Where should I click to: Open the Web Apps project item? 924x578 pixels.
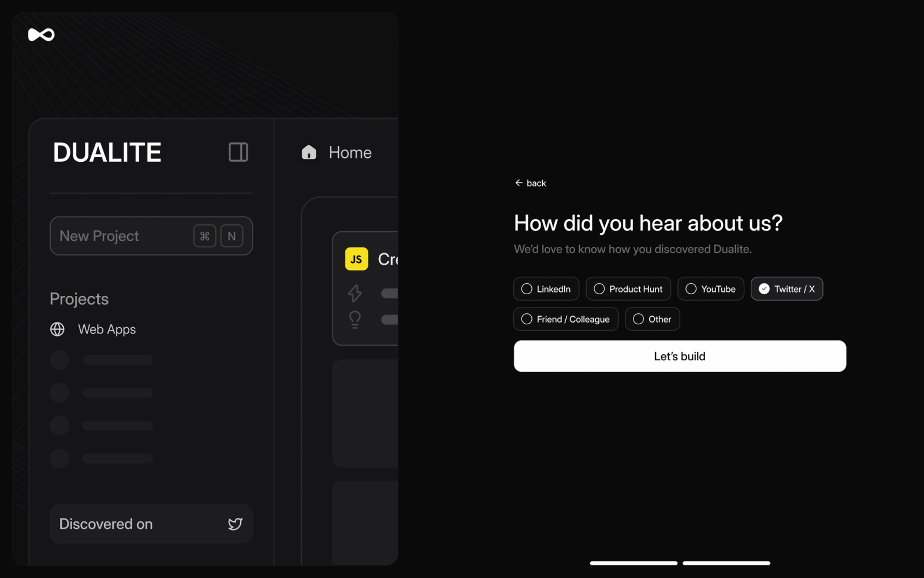pos(93,329)
